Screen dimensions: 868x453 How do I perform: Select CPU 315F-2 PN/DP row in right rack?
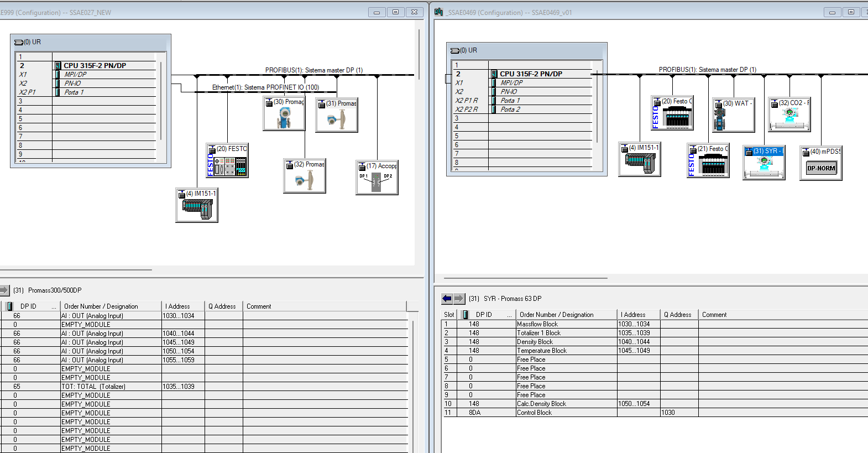(x=522, y=74)
